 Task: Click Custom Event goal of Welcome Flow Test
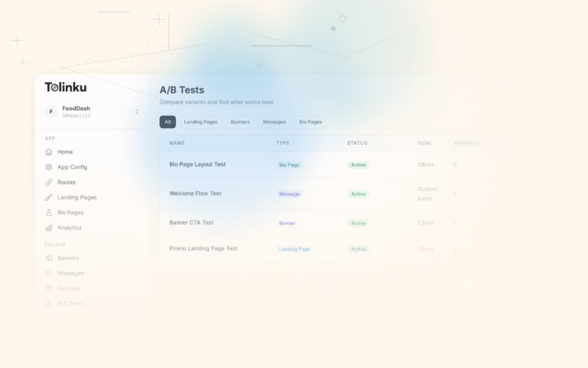[428, 194]
